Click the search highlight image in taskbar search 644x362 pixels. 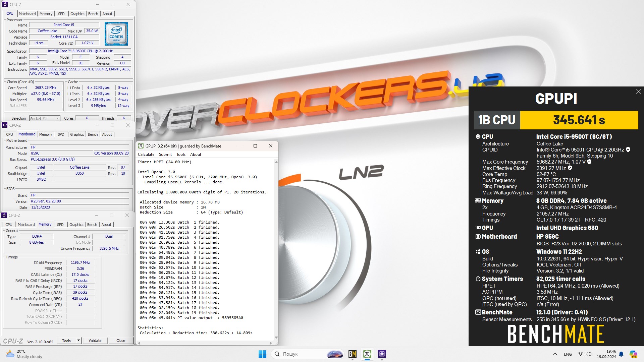[335, 354]
